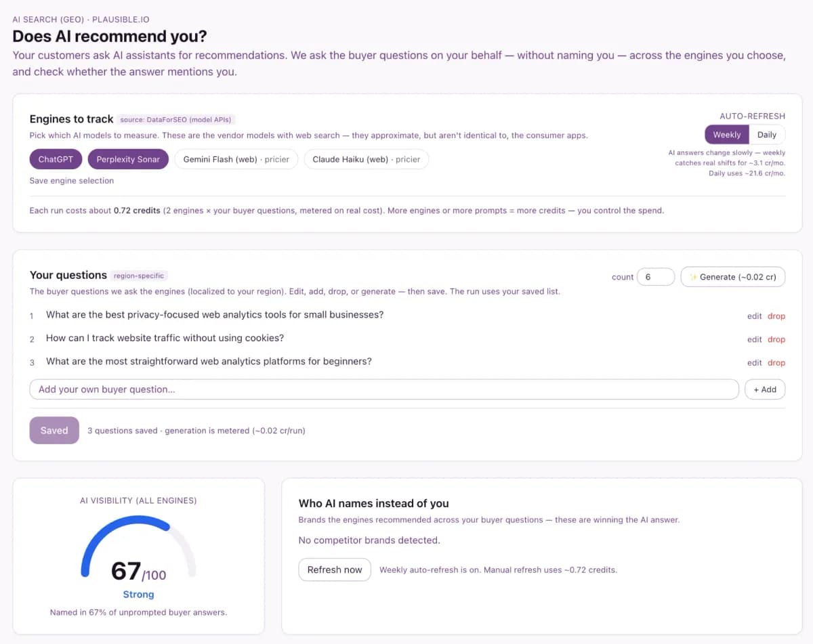Enable Claude Haiku (web) engine

pyautogui.click(x=366, y=159)
